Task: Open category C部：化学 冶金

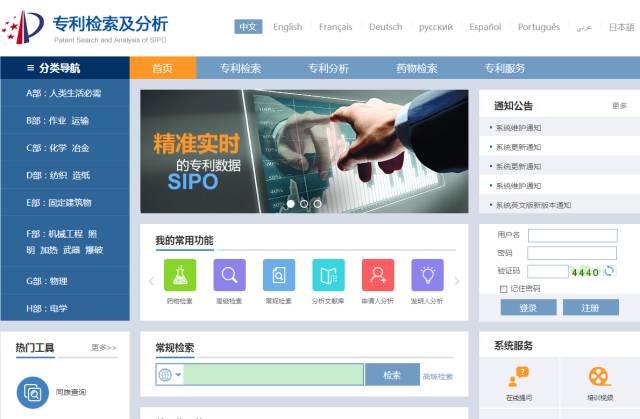Action: 65,148
